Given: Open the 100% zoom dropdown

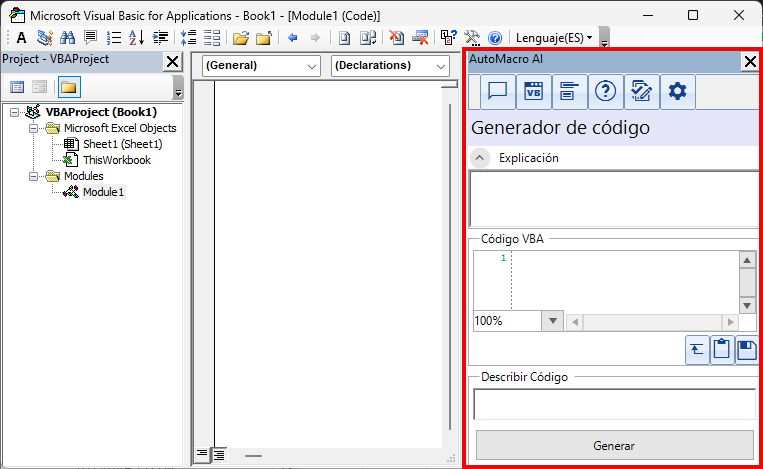Looking at the screenshot, I should click(552, 321).
